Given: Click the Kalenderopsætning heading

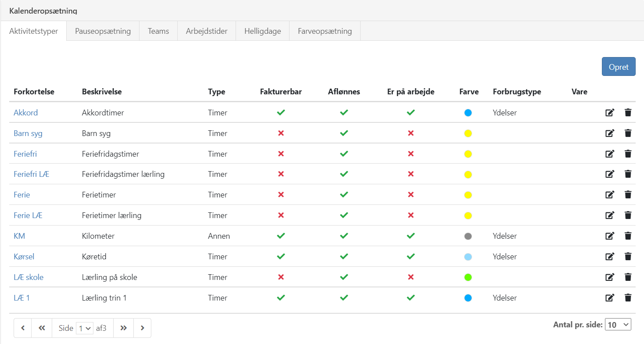Looking at the screenshot, I should [x=43, y=11].
